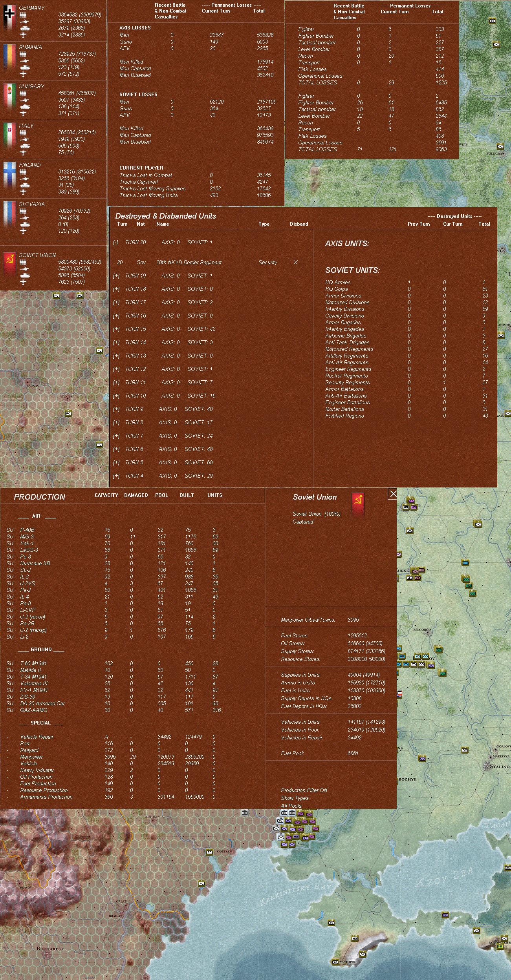
Task: Expand the TURN 12 entry
Action: tap(116, 369)
